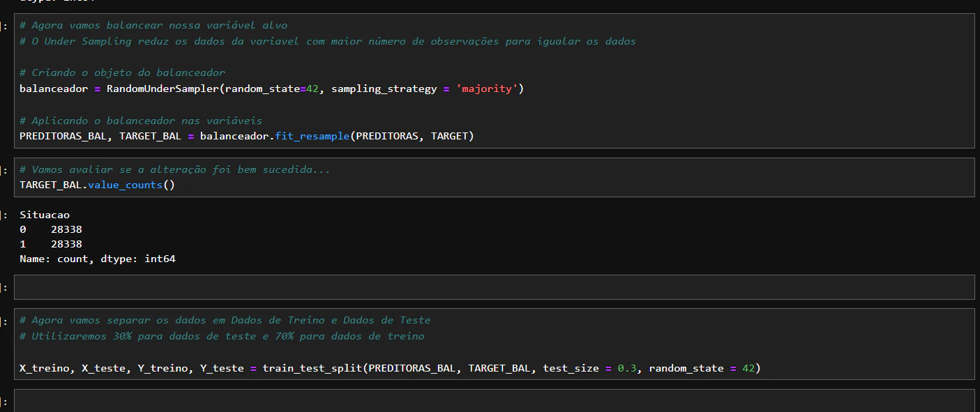Place cursor on the X_treino variable
The width and height of the screenshot is (980, 412).
pos(44,368)
